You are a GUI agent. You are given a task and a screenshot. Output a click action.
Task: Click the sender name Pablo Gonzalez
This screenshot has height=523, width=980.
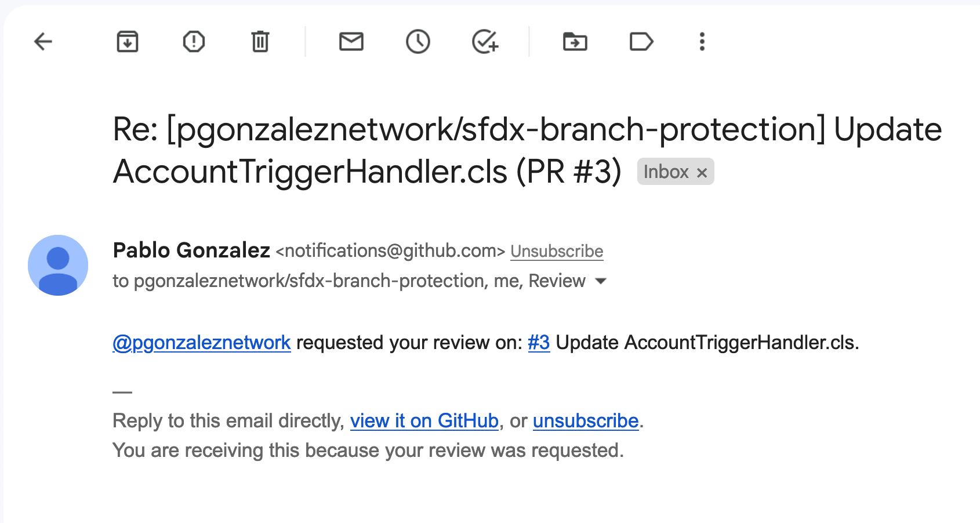(191, 250)
